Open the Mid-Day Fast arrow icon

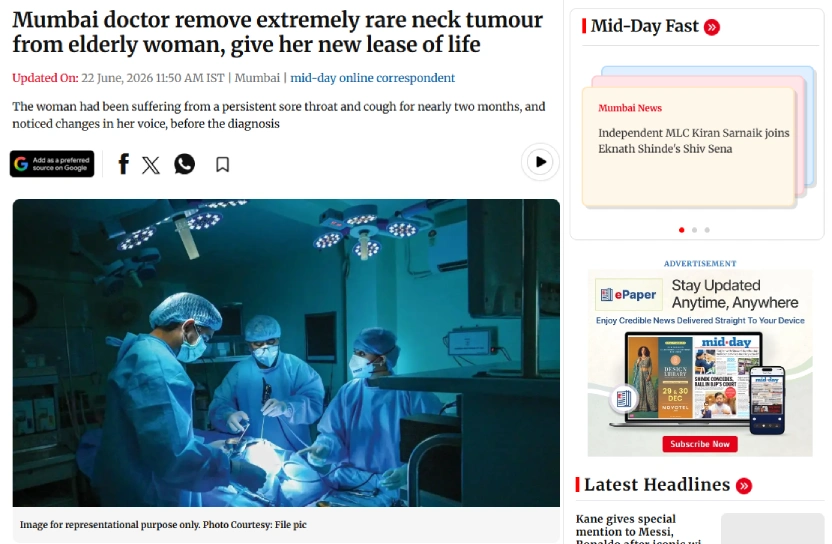(x=712, y=27)
